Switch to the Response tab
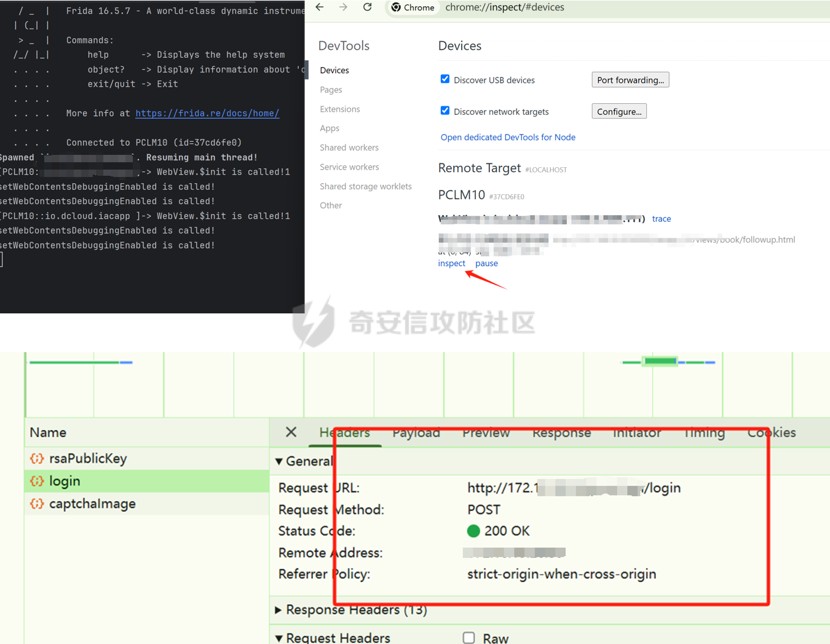The image size is (830, 644). pyautogui.click(x=561, y=433)
